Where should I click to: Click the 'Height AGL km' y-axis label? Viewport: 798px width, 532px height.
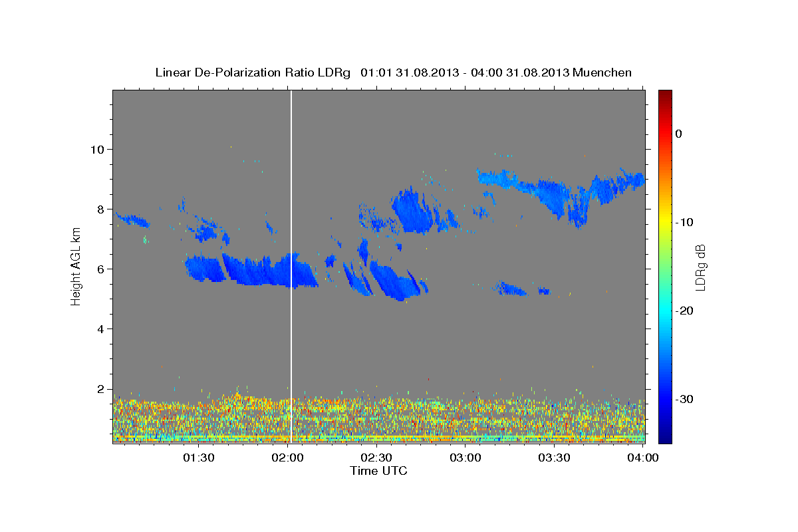(76, 267)
